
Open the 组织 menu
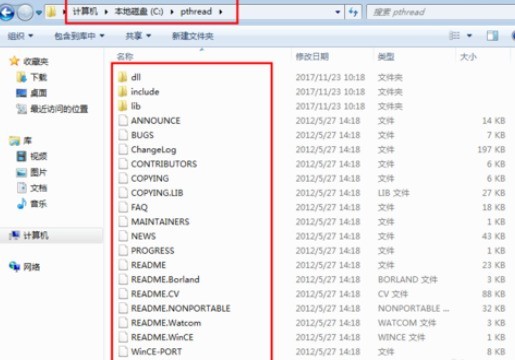pyautogui.click(x=20, y=36)
